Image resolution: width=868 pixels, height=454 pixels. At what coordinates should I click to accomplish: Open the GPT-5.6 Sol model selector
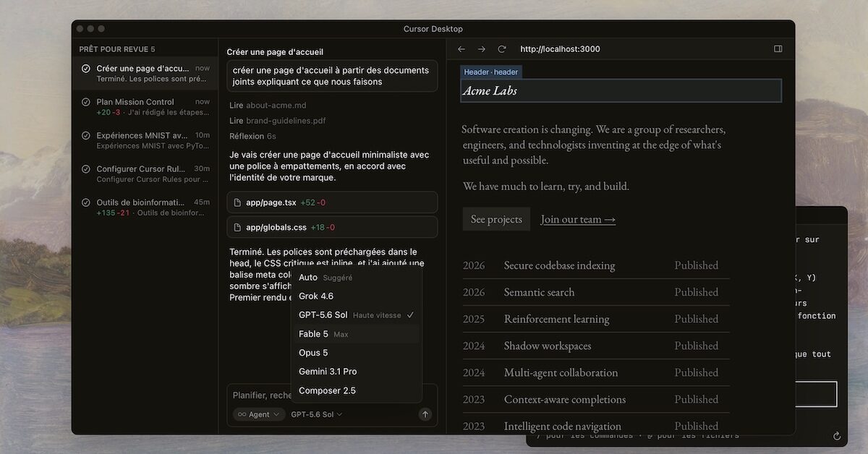click(x=316, y=414)
